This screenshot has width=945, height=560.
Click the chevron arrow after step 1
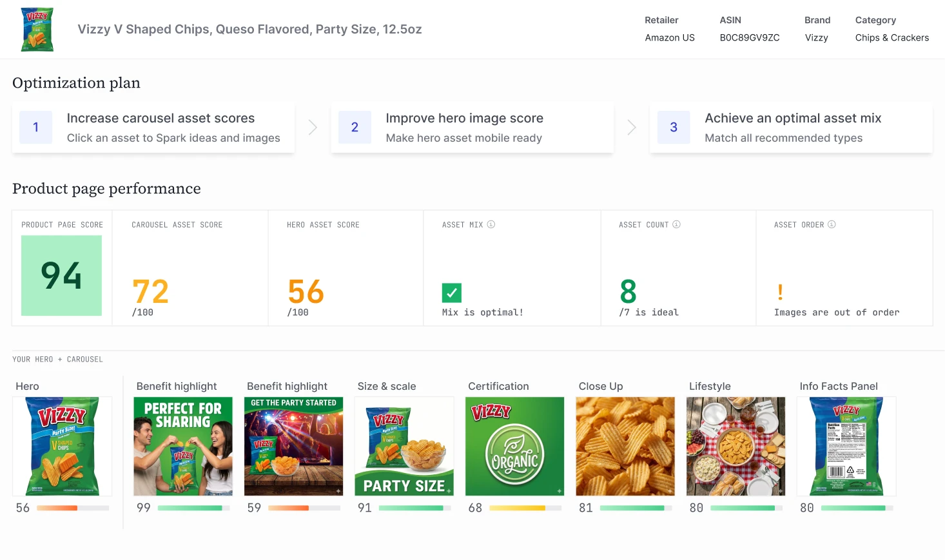pos(313,128)
